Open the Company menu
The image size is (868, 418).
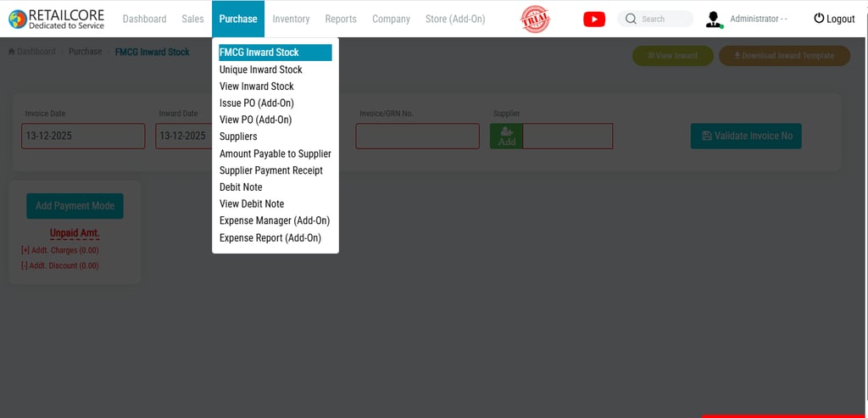pyautogui.click(x=392, y=19)
